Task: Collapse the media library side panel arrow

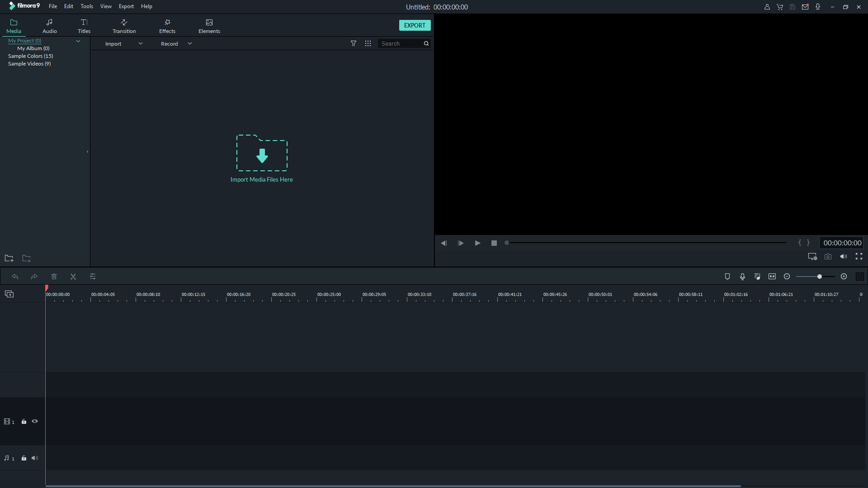Action: click(87, 152)
